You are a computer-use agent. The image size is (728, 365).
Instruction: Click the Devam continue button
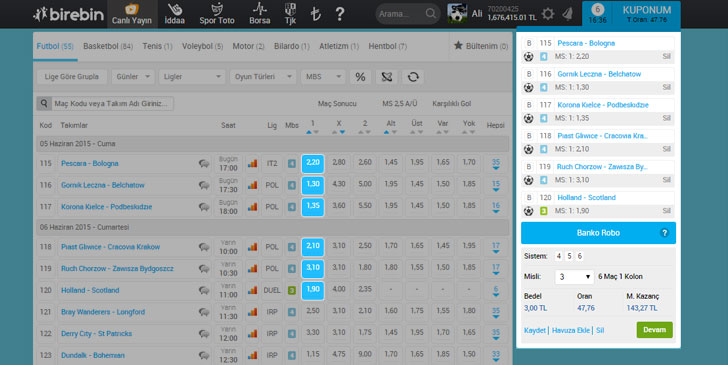point(655,330)
